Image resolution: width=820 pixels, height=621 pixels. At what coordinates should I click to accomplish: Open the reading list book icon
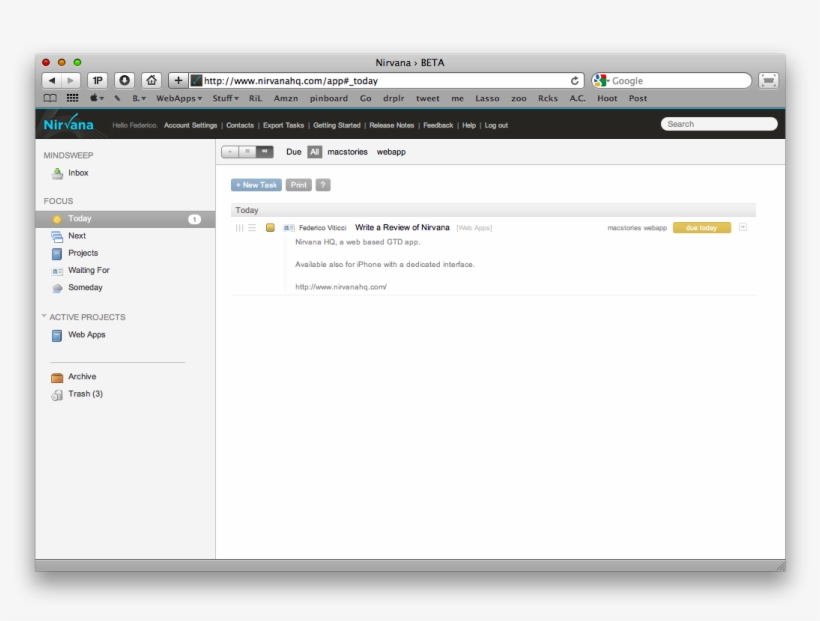click(50, 98)
